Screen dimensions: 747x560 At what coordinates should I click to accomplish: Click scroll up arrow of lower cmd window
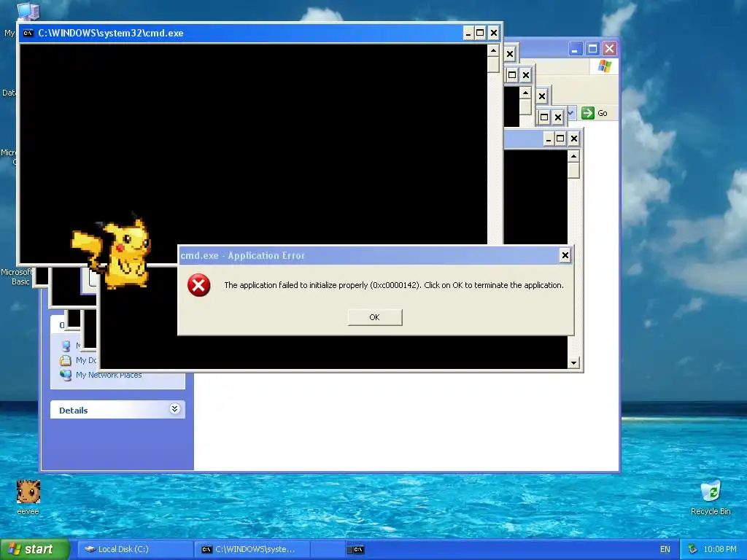tap(573, 156)
